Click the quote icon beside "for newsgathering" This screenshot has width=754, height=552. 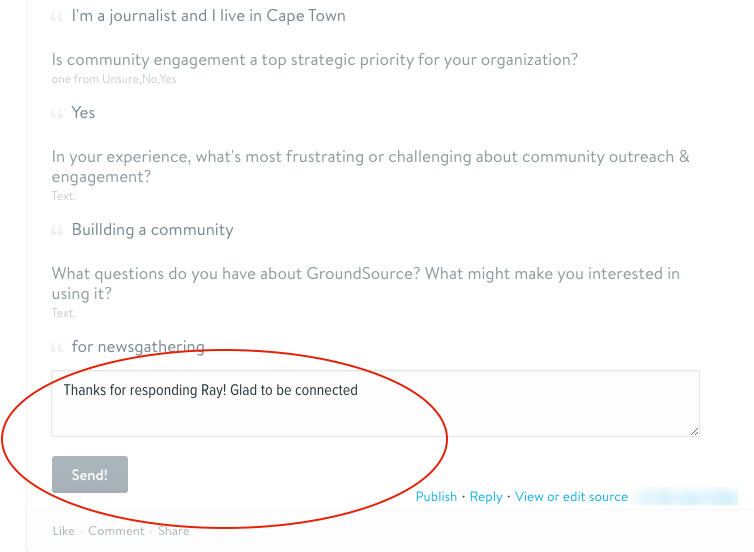[x=57, y=348]
